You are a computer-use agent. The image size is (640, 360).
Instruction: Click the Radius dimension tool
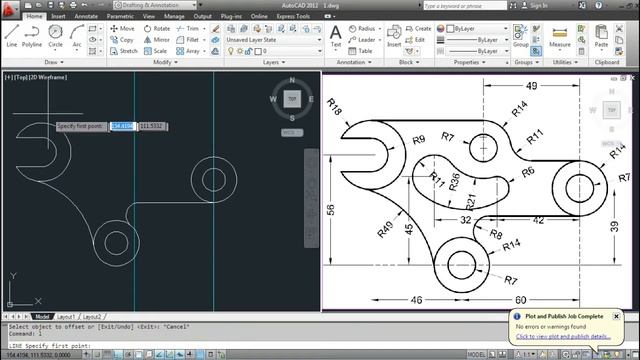[x=362, y=29]
